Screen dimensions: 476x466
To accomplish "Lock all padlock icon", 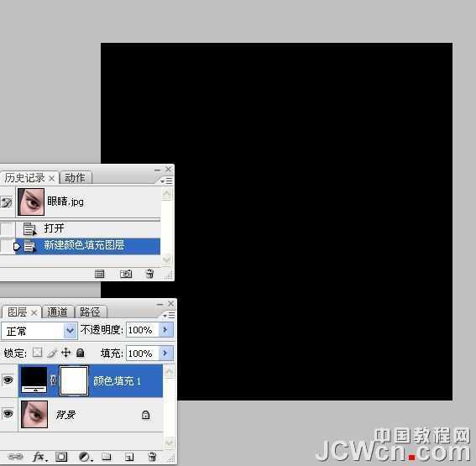I will pyautogui.click(x=80, y=353).
